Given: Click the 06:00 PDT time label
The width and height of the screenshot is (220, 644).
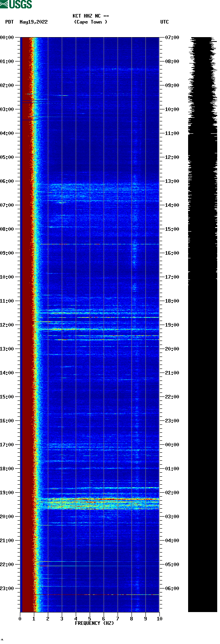Looking at the screenshot, I should pyautogui.click(x=7, y=181).
